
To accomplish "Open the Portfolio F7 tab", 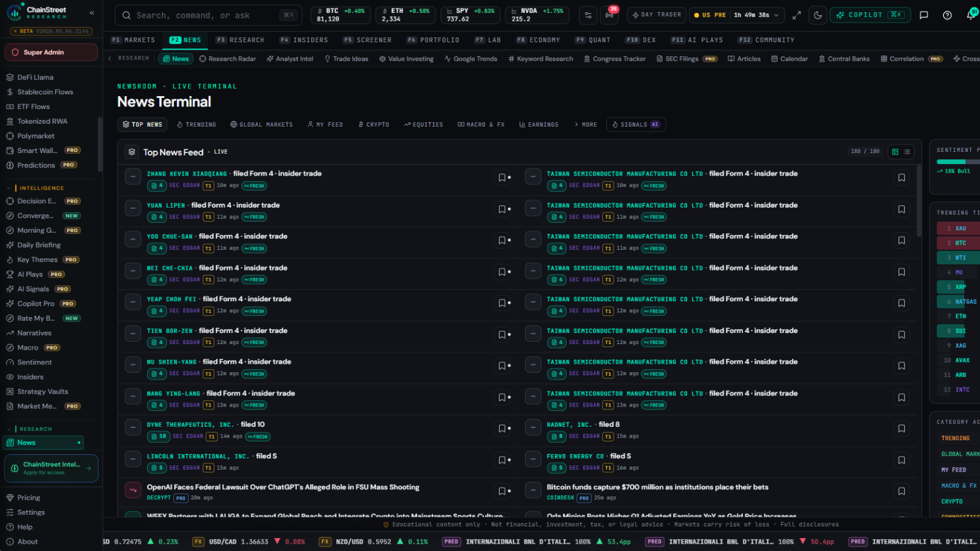I will (432, 40).
